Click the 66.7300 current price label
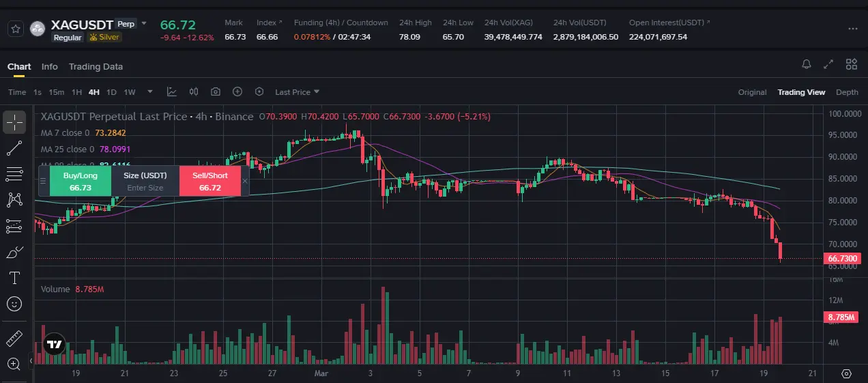868x383 pixels. point(843,259)
